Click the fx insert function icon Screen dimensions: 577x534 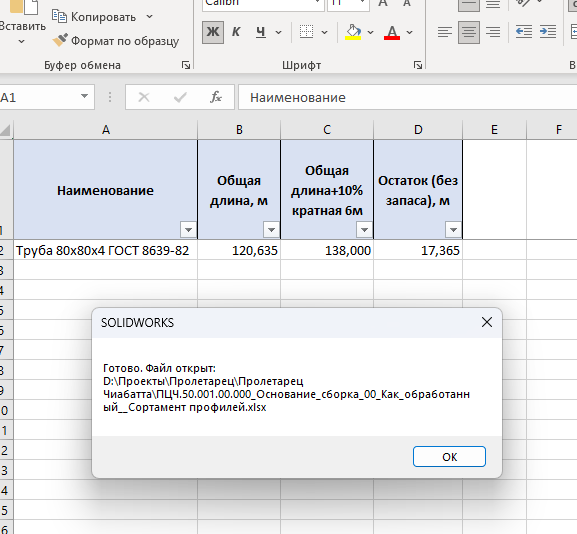pos(216,97)
